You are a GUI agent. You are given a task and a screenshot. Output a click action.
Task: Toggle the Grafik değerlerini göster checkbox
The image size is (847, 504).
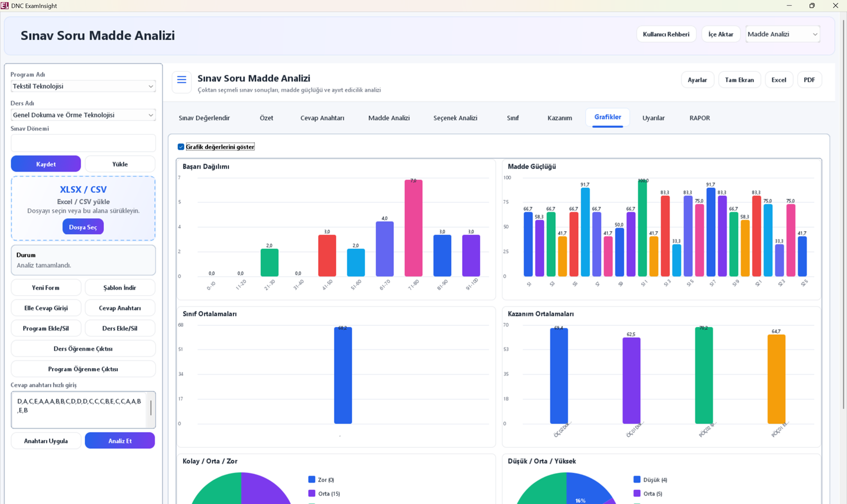[x=181, y=147]
